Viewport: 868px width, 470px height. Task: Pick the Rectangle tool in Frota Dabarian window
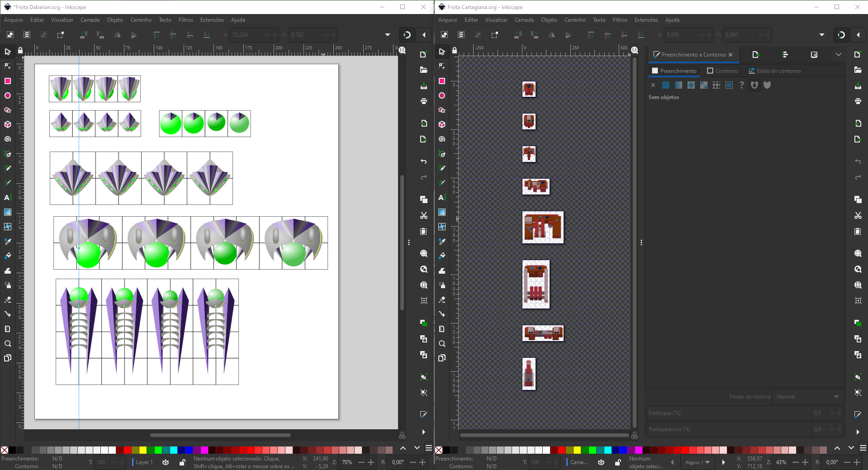tap(7, 81)
